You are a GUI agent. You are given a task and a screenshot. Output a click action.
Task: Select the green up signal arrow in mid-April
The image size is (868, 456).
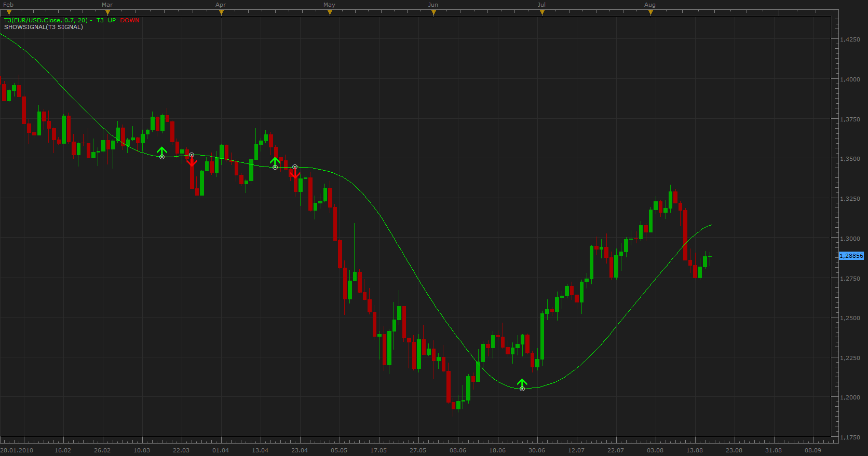pos(275,162)
